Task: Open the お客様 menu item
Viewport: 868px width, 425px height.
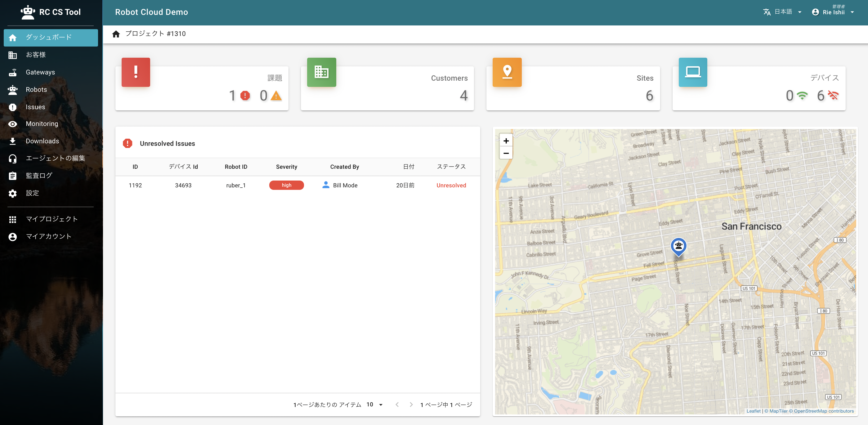Action: click(51, 55)
